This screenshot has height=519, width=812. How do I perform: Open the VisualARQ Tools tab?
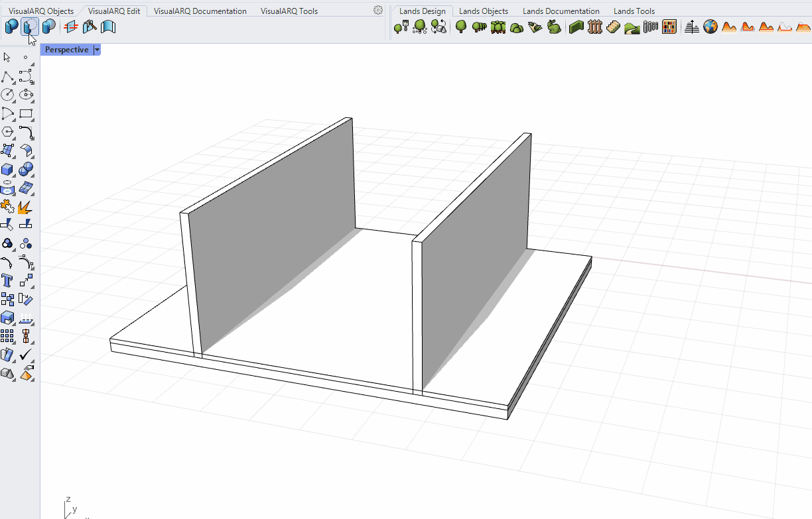click(289, 11)
